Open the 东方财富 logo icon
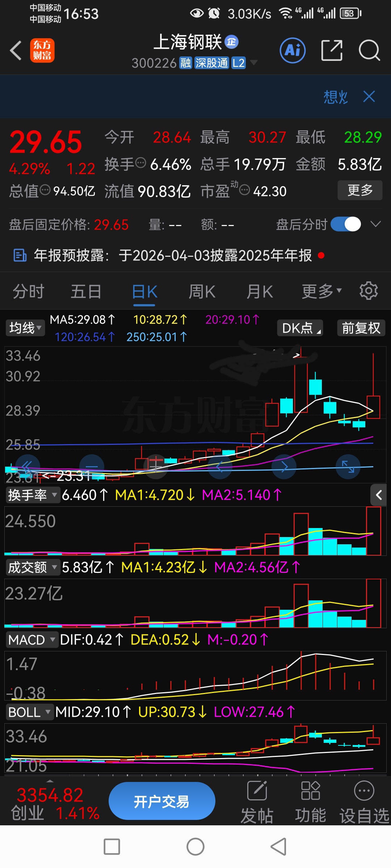391x868 pixels. point(42,50)
